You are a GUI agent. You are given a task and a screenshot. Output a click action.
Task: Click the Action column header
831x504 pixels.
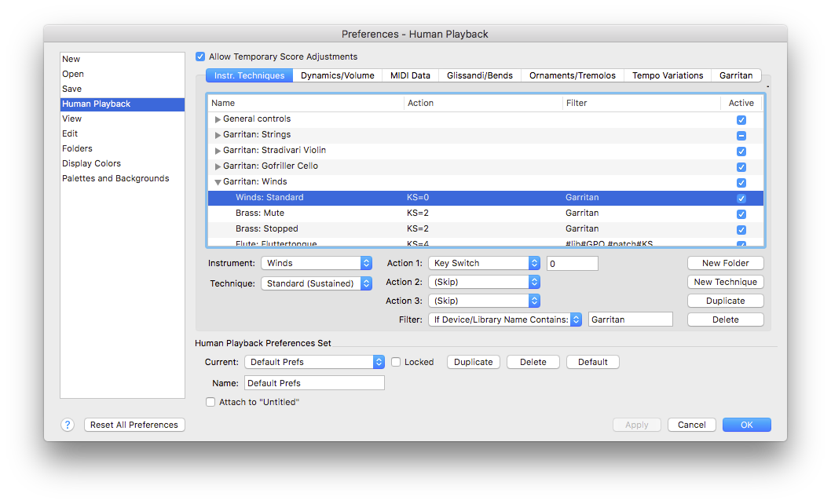483,104
